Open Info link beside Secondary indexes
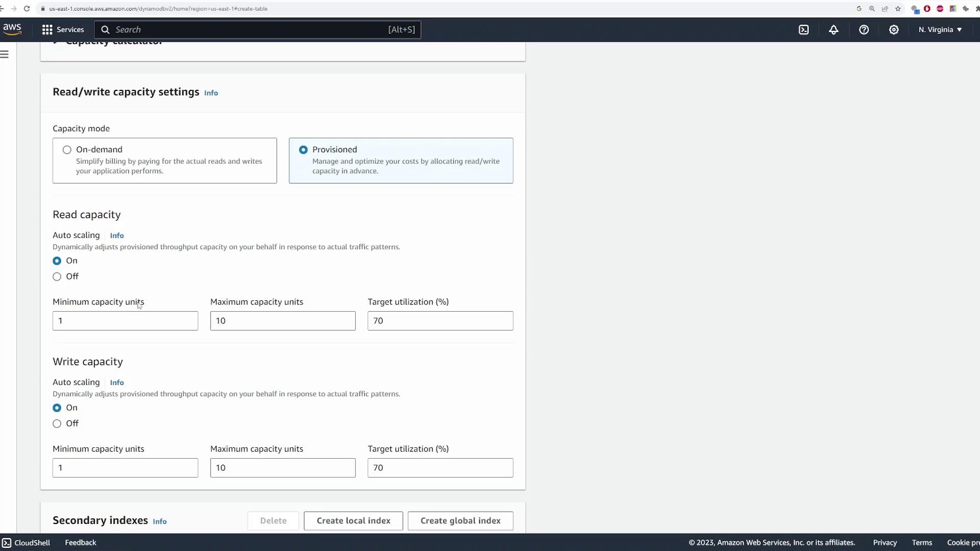Screen dimensions: 980x551 coord(160,521)
